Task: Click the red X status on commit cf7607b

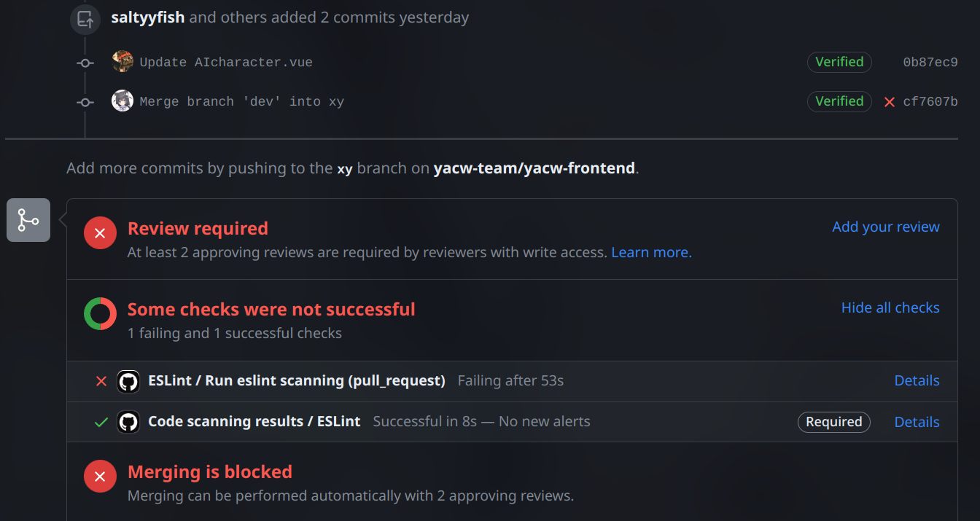Action: 890,102
